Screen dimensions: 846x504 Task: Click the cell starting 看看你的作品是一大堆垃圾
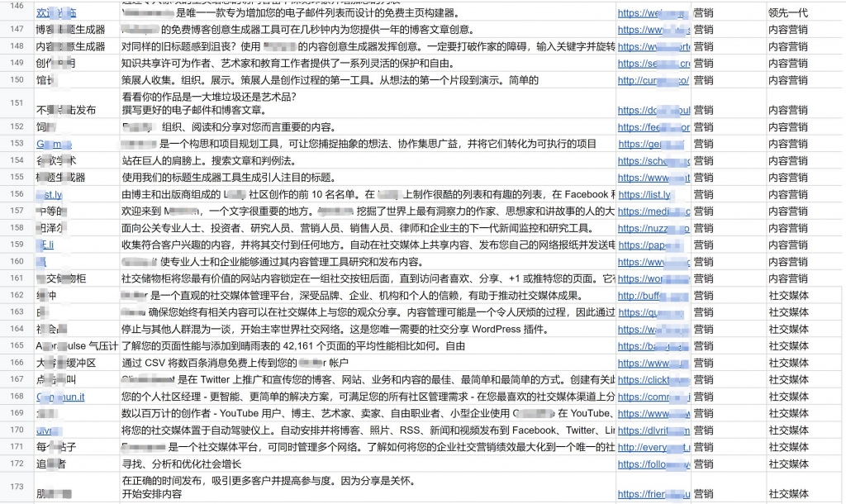[x=368, y=103]
